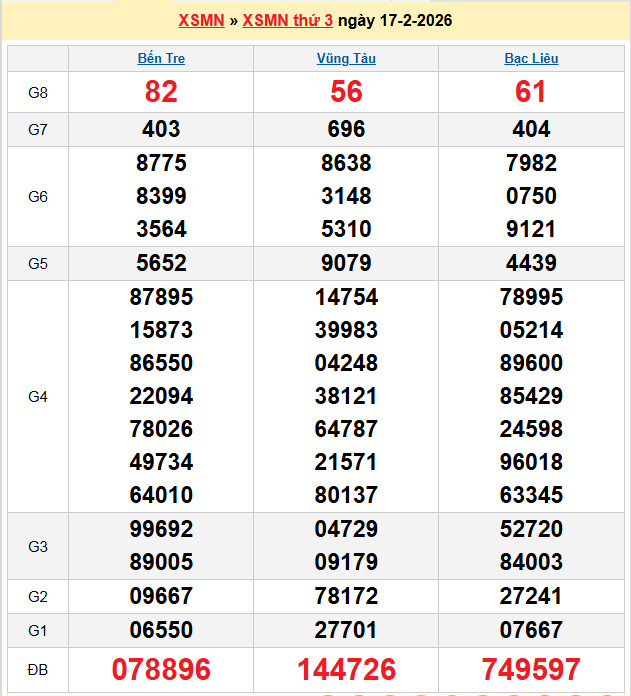Click the Vũng Tàu special prize 144726

point(346,669)
